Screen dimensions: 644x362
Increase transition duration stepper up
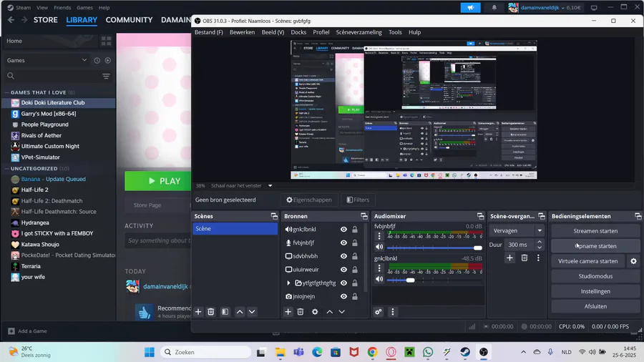(x=540, y=242)
